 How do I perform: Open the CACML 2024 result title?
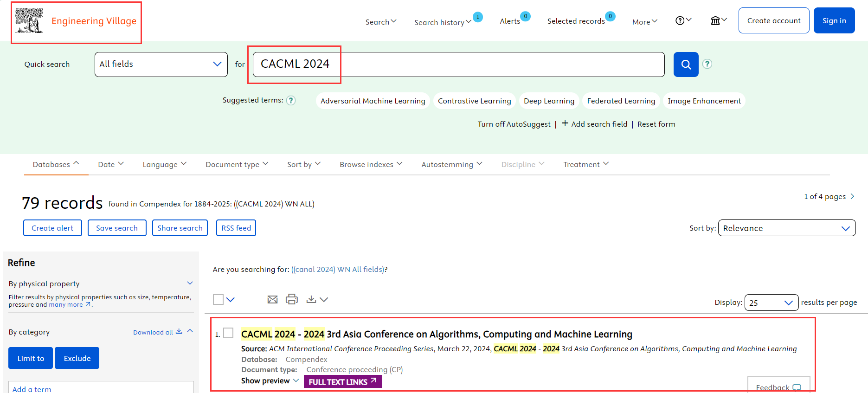coord(437,334)
